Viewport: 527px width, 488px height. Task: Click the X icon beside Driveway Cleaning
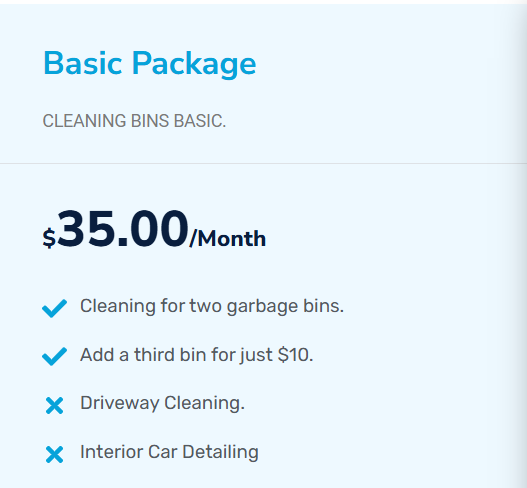[x=54, y=406]
